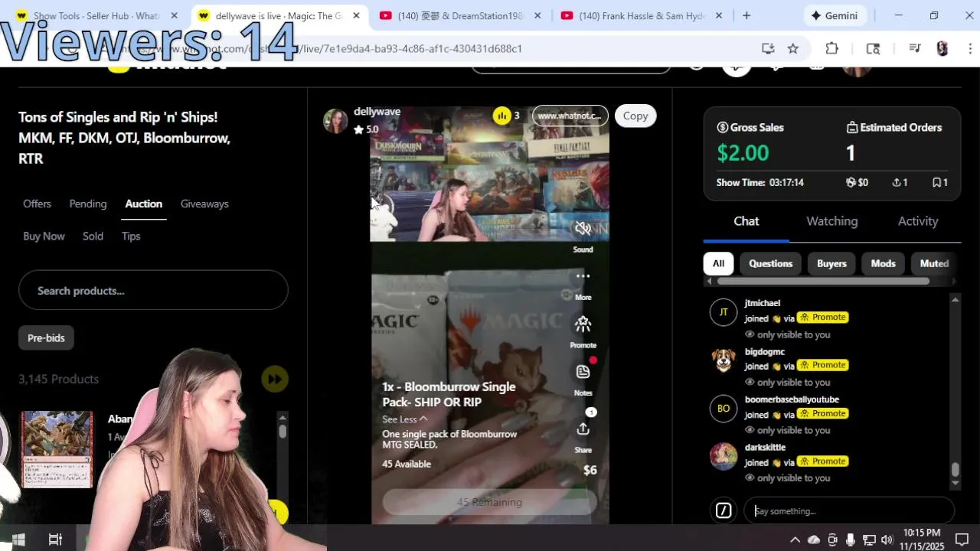
Task: Switch to the Show Tools Seller Hub tab
Action: coord(97,15)
